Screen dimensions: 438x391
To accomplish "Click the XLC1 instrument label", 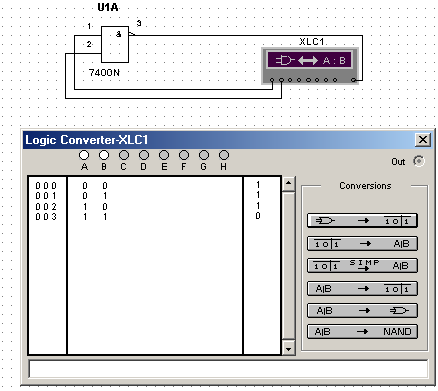I will 312,42.
